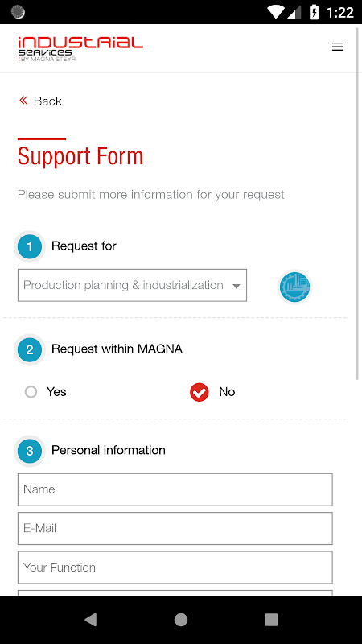Tap the production planning factory icon
This screenshot has height=644, width=362.
coord(294,287)
